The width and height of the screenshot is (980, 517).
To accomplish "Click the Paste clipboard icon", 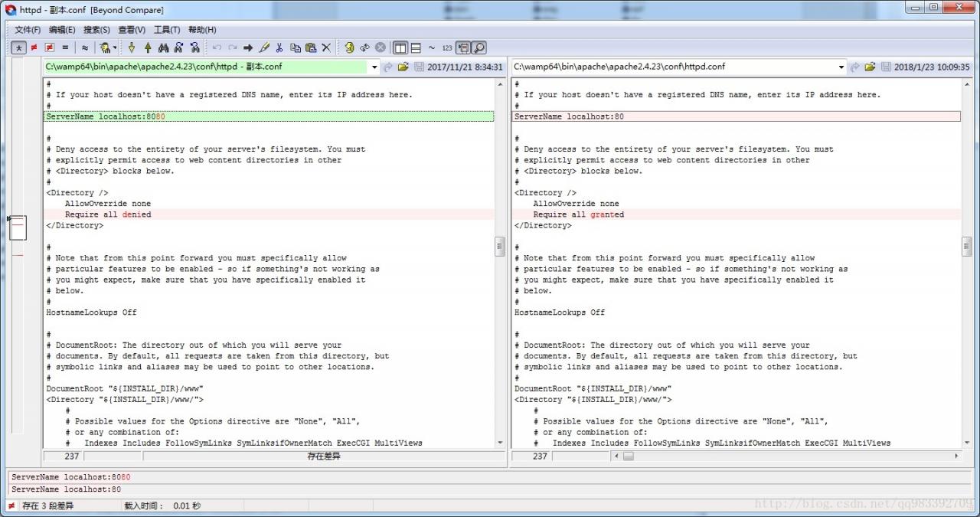I will (311, 47).
